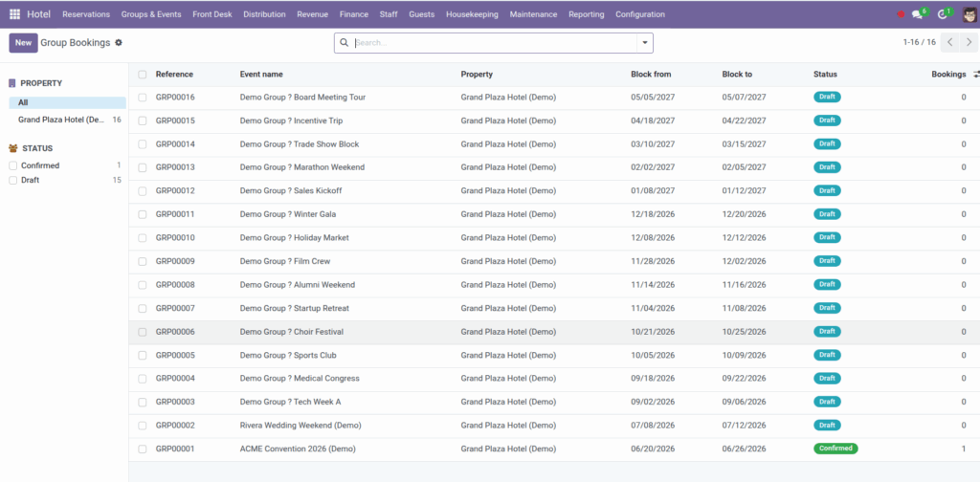Click the Confirmed status badge
The image size is (980, 482).
tap(835, 449)
